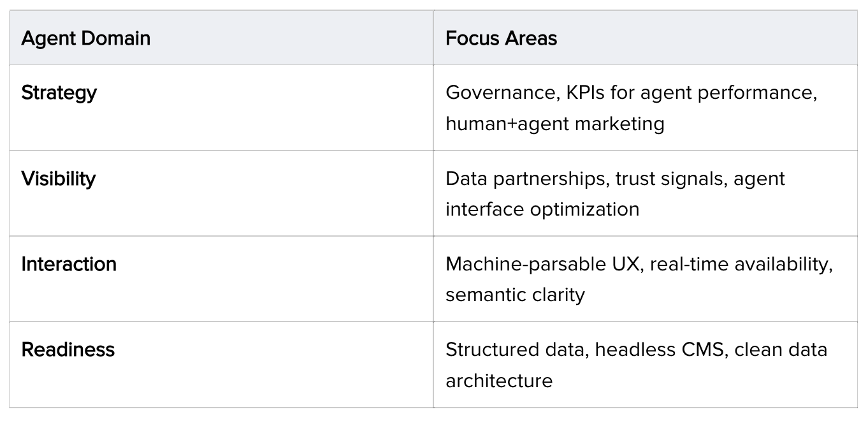
Task: Click the 'human+agent marketing' text
Action: tap(554, 123)
